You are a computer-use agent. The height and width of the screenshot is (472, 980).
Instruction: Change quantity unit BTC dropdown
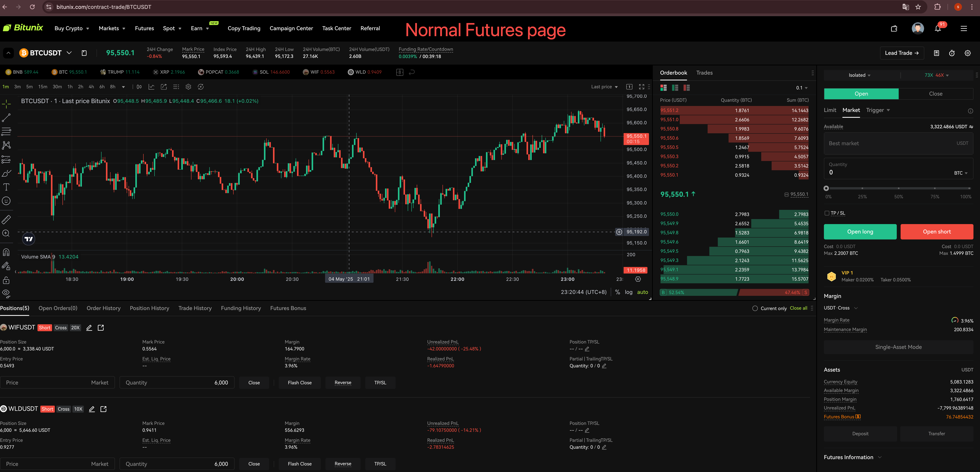[961, 173]
